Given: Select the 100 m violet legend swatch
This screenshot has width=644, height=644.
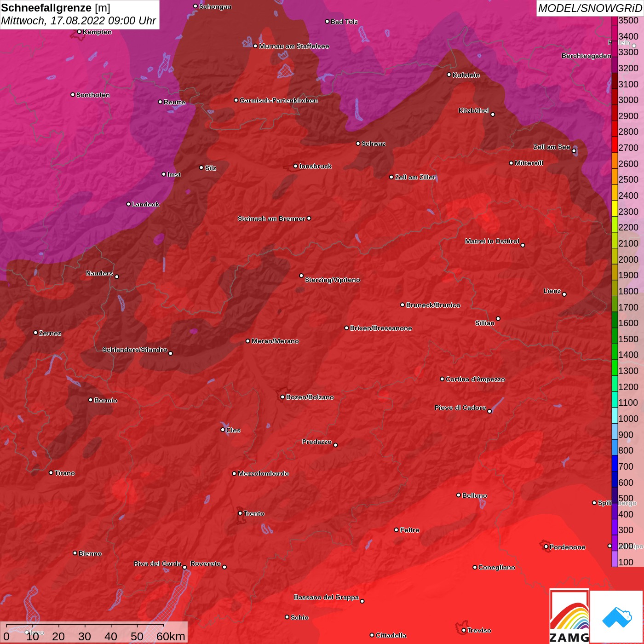Looking at the screenshot, I should [615, 559].
